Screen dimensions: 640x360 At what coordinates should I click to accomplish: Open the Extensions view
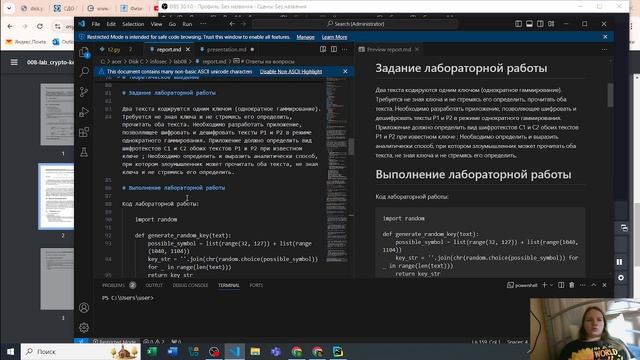tap(84, 132)
